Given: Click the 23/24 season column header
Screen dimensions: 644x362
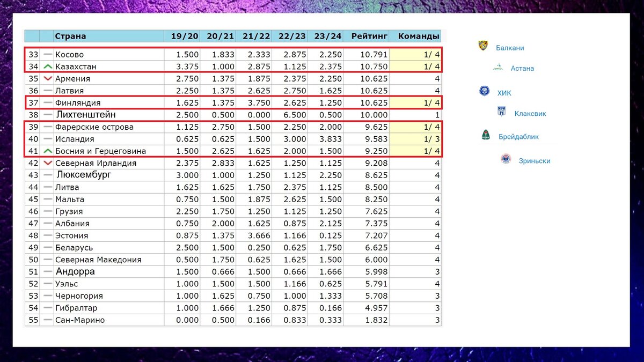Looking at the screenshot, I should point(328,36).
